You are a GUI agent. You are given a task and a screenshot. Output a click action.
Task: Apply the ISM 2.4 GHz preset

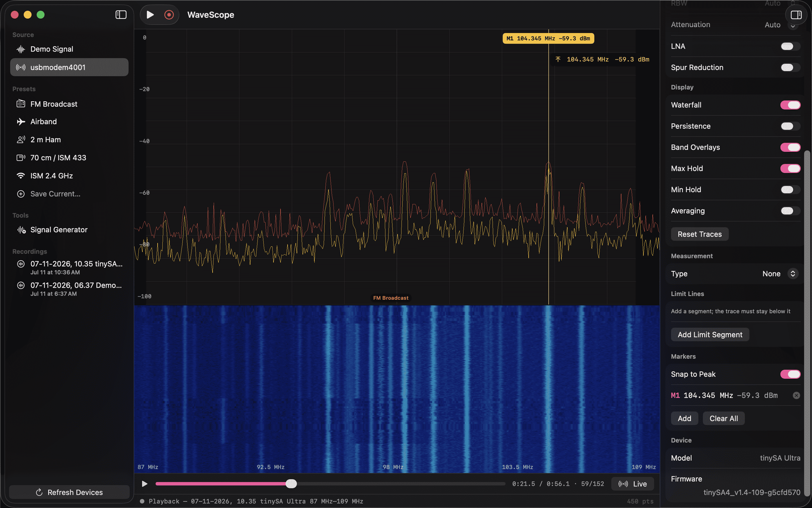click(x=69, y=176)
